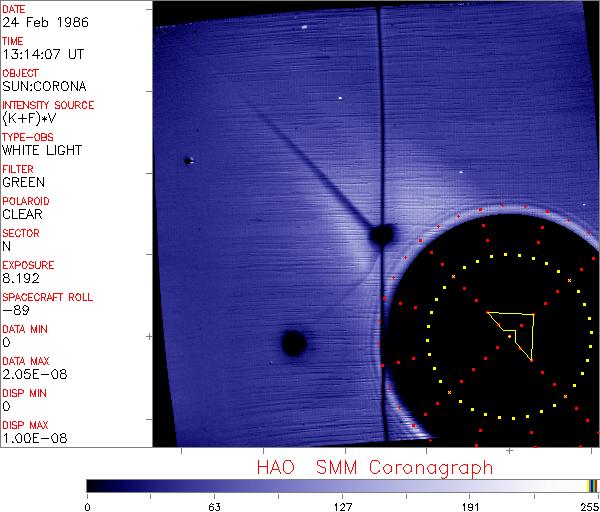Click the small dark dot near the upper left
This screenshot has width=600, height=512.
point(187,160)
